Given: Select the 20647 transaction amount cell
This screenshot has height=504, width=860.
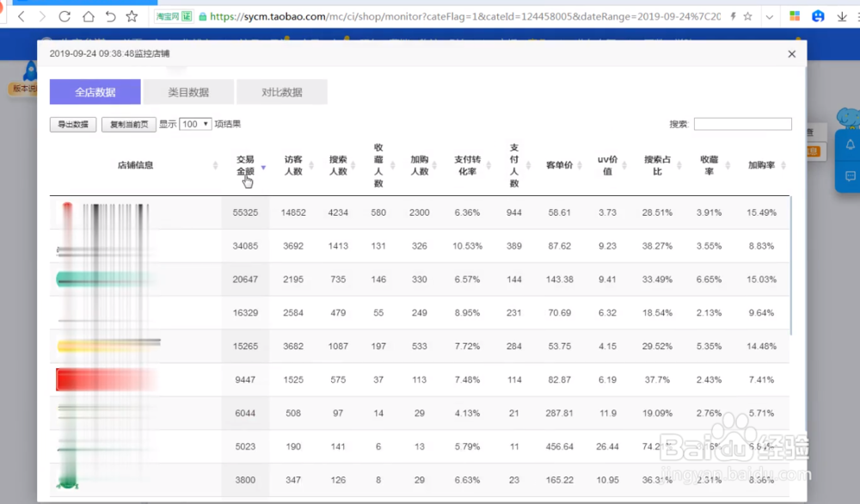Looking at the screenshot, I should [x=245, y=280].
